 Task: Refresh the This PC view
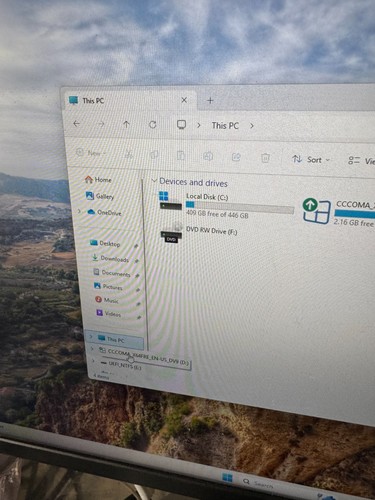point(153,125)
